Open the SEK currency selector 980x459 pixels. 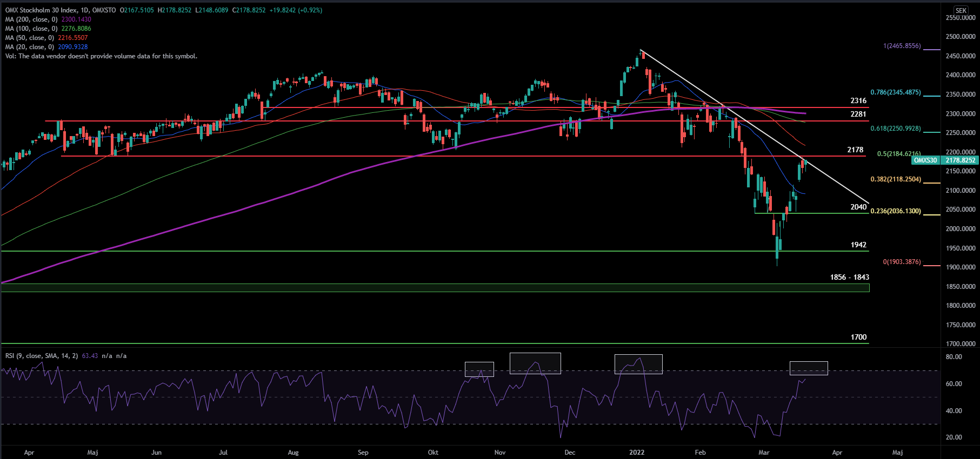click(961, 10)
